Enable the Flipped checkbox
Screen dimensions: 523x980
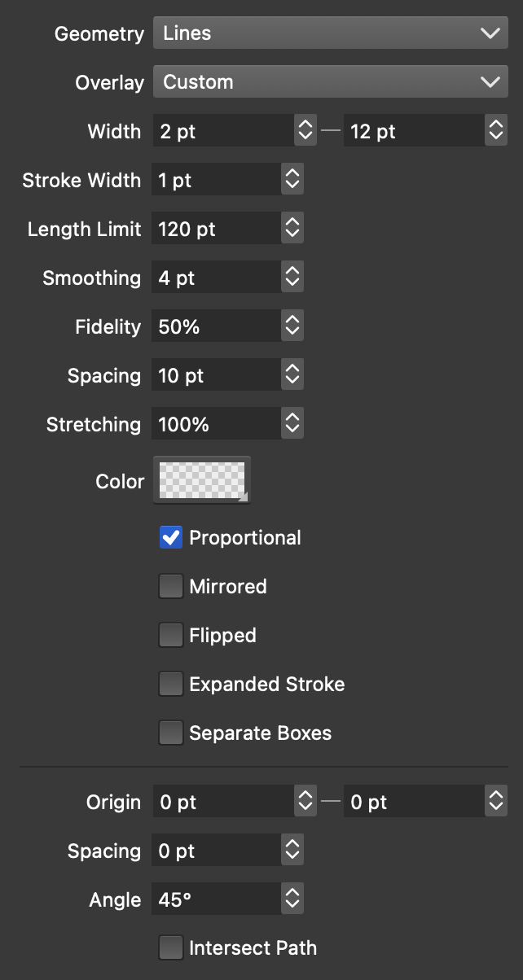click(171, 636)
